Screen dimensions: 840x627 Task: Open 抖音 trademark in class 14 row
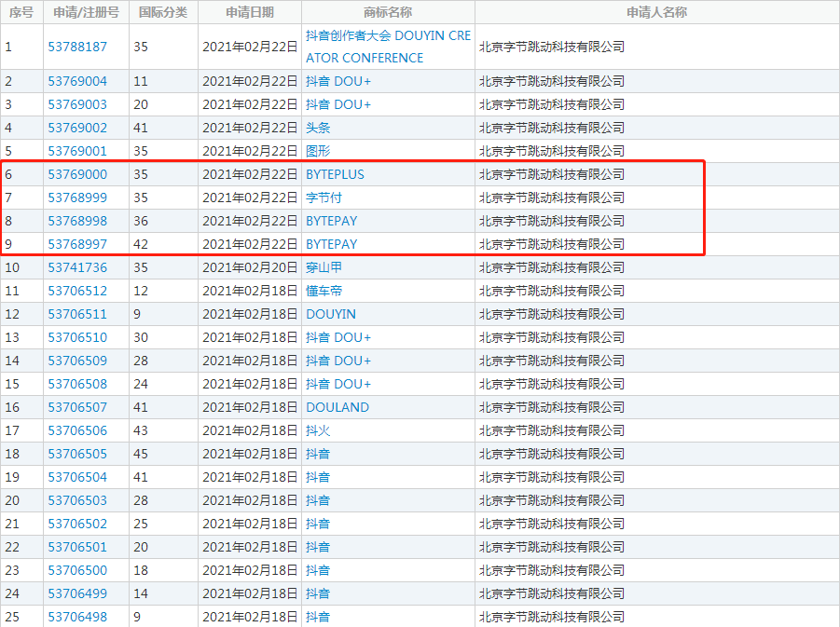(318, 593)
